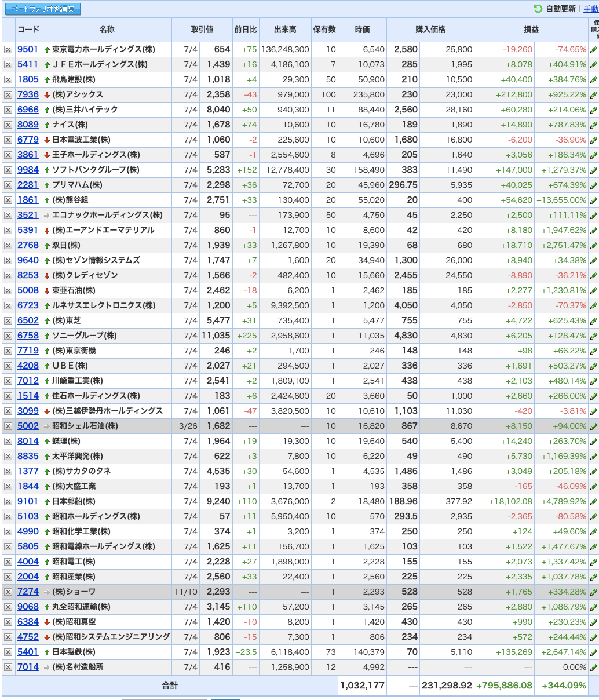Click pencil icon on ソフトバンクグループ row
The width and height of the screenshot is (599, 700).
(x=594, y=170)
